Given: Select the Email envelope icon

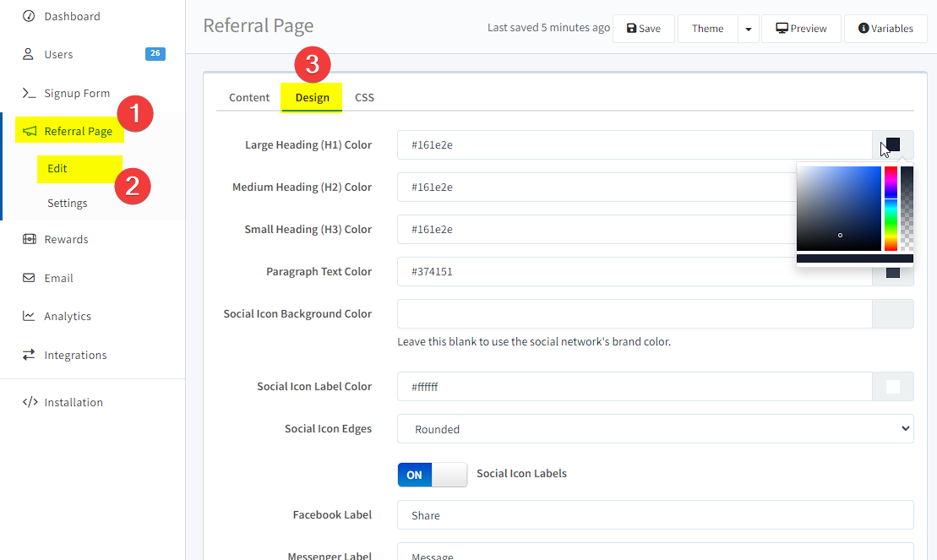Looking at the screenshot, I should coord(30,278).
